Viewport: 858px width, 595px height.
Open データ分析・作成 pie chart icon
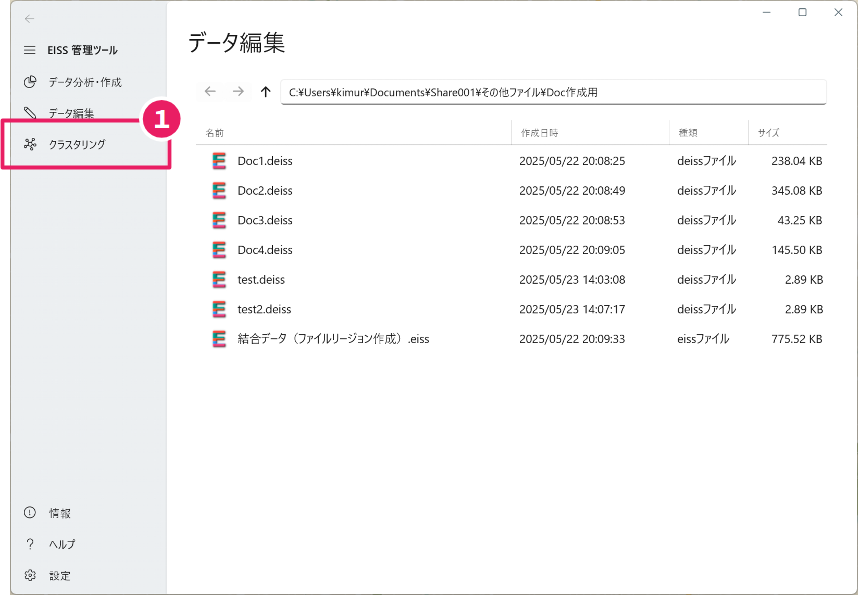point(30,82)
